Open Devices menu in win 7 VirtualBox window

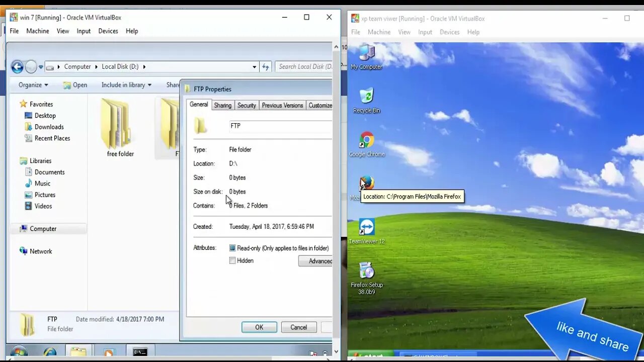[x=108, y=31]
